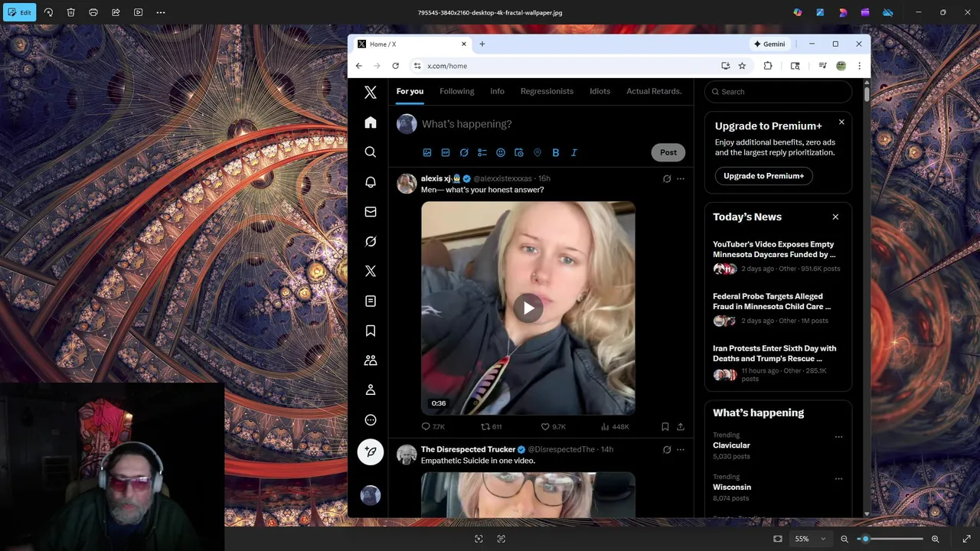Click Upgrade to Premium+ button

pos(763,176)
